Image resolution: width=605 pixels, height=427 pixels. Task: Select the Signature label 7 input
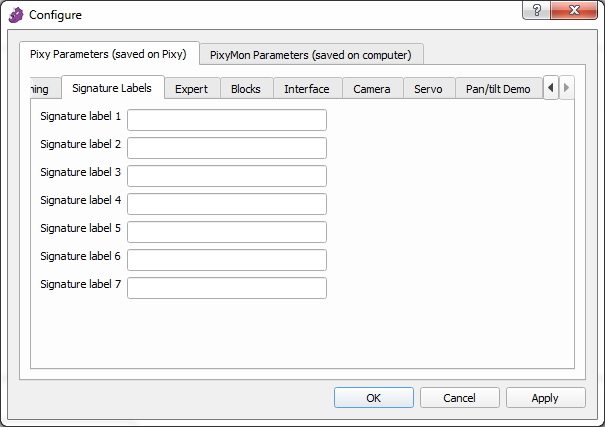coord(227,288)
